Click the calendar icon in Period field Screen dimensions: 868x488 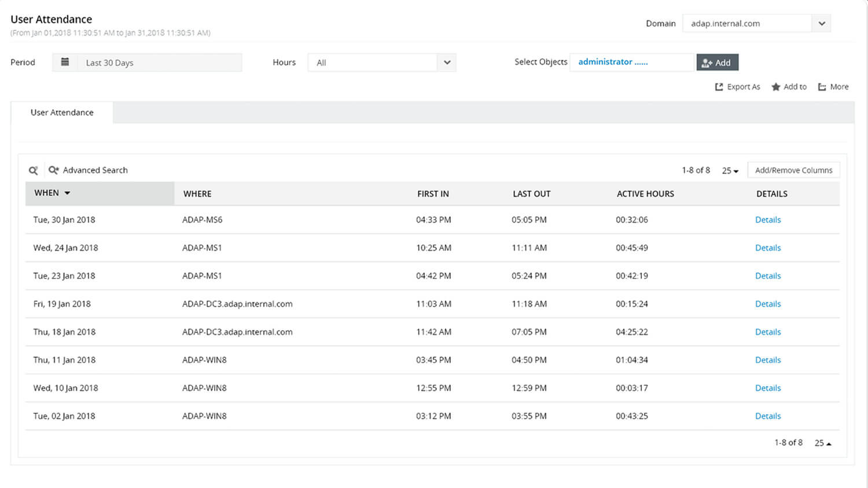[65, 62]
